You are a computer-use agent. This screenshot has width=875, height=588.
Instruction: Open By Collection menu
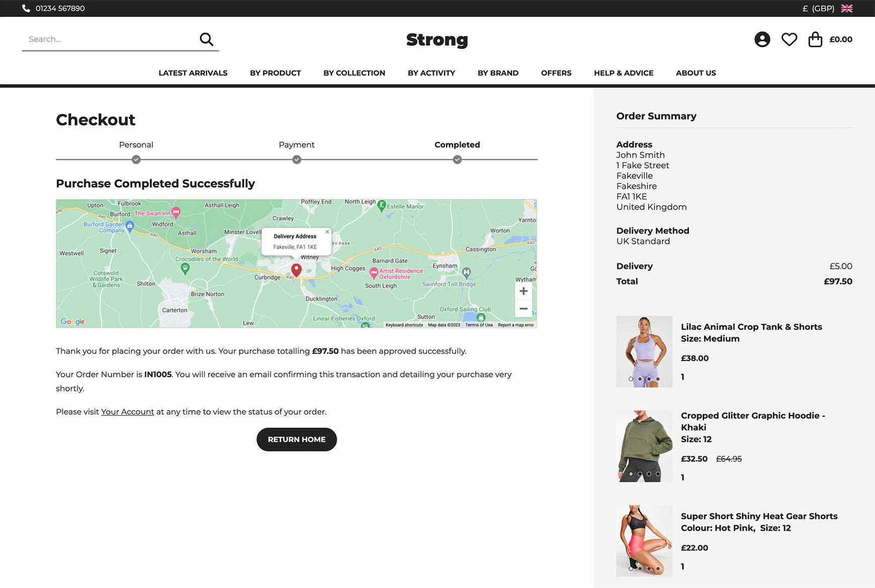point(355,73)
